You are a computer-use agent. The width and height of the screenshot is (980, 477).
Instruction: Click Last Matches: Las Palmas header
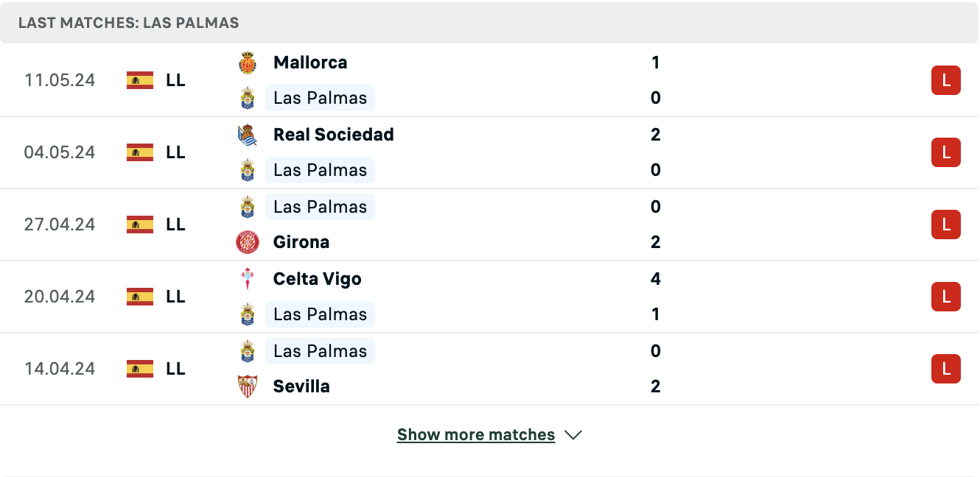(129, 23)
